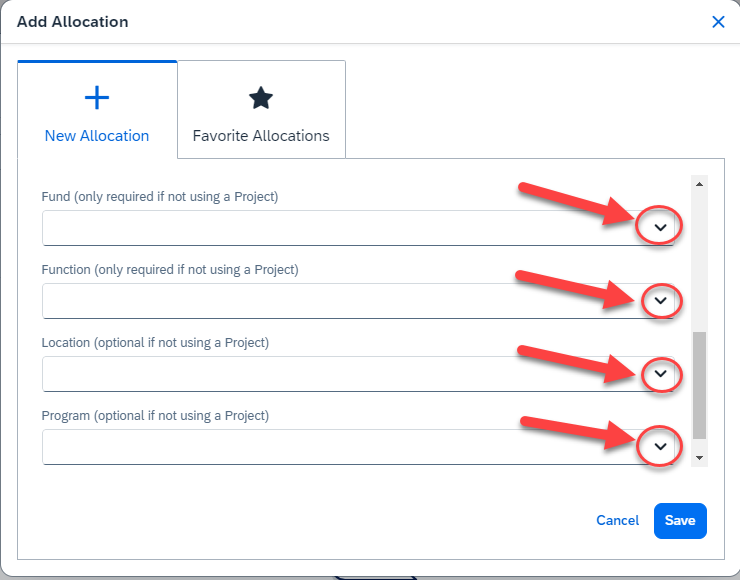Switch to the New Allocation tab label

coord(97,136)
